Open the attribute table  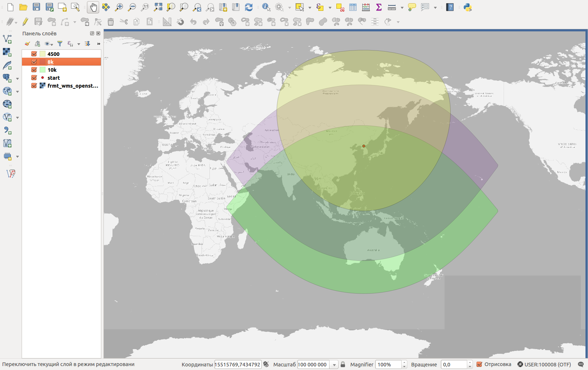353,7
